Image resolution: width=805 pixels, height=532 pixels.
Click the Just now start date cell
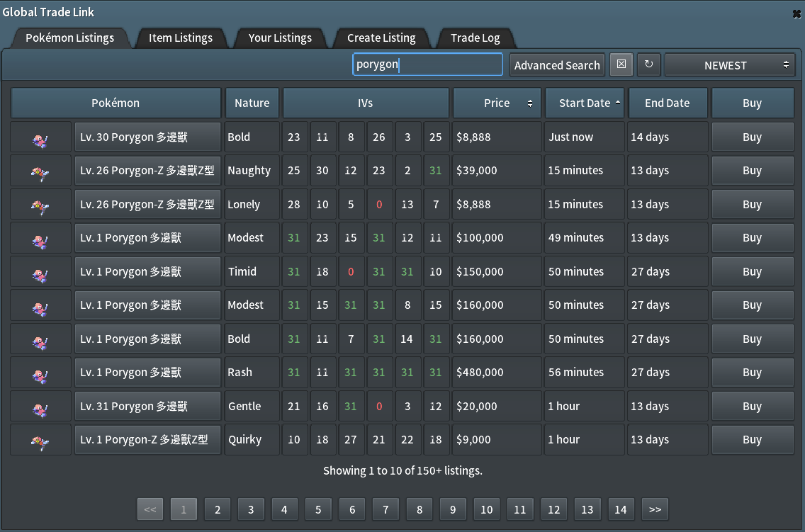click(585, 137)
